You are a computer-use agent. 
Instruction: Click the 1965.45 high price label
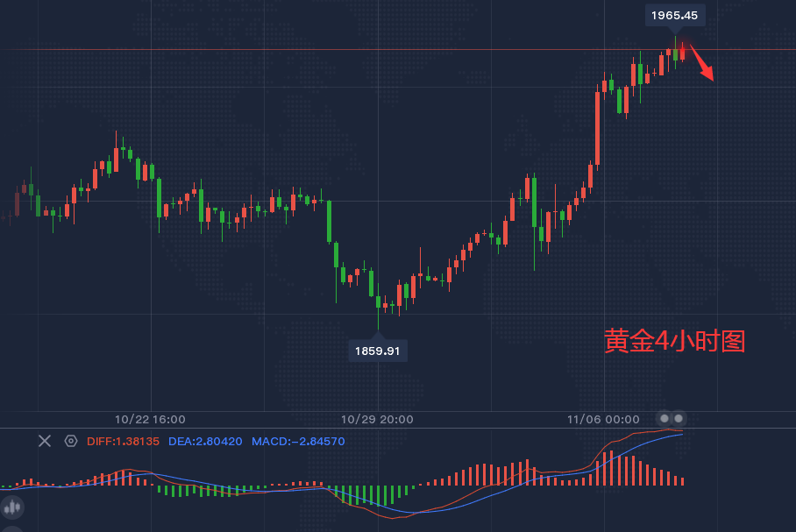(675, 15)
